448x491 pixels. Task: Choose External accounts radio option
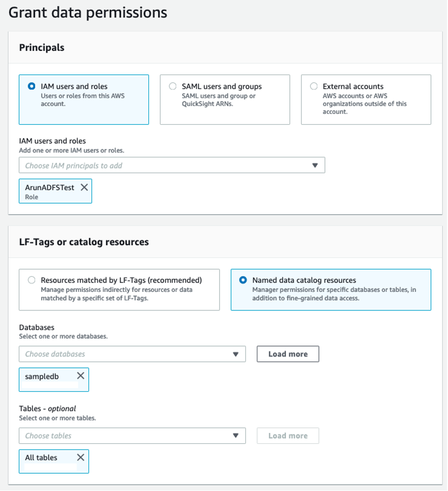(314, 86)
